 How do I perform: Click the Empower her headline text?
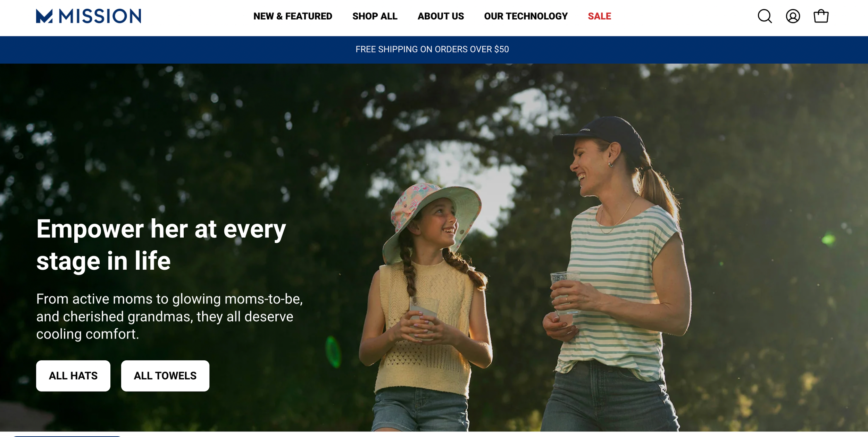click(x=161, y=245)
